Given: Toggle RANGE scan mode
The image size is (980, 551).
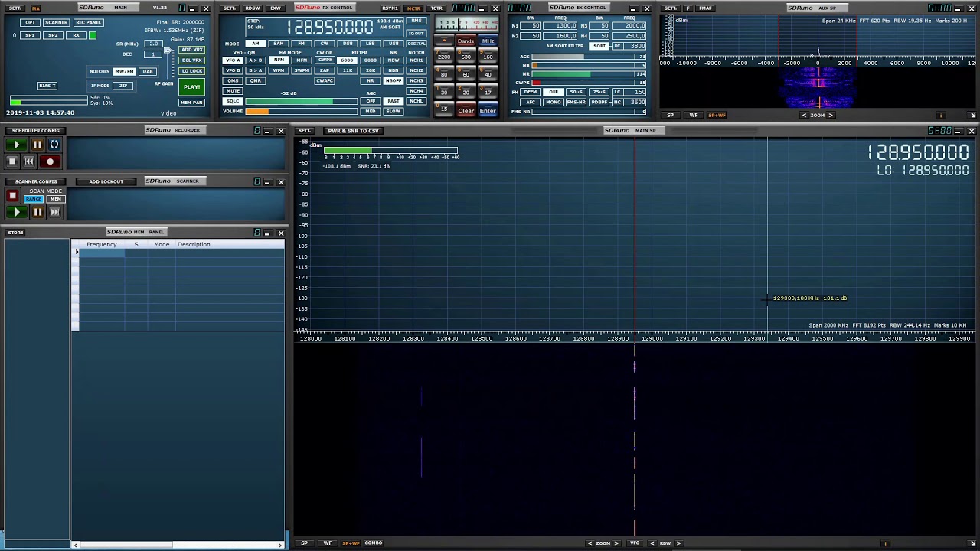Looking at the screenshot, I should [34, 199].
